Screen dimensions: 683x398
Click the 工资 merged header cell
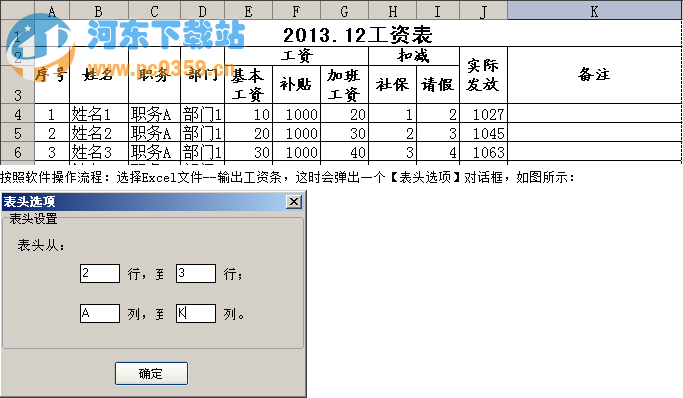coord(296,56)
